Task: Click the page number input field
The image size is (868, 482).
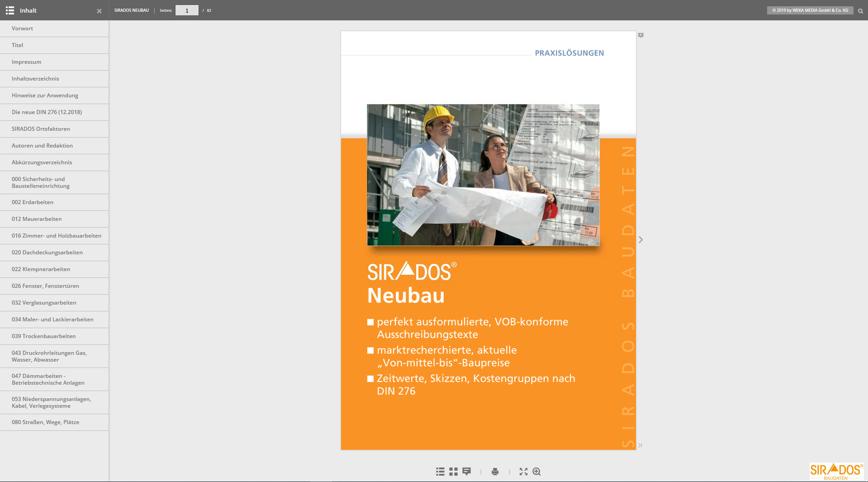Action: (187, 10)
